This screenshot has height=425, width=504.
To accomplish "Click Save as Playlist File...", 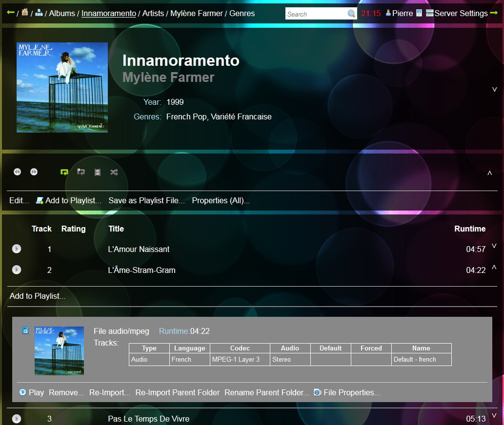I will [x=146, y=200].
